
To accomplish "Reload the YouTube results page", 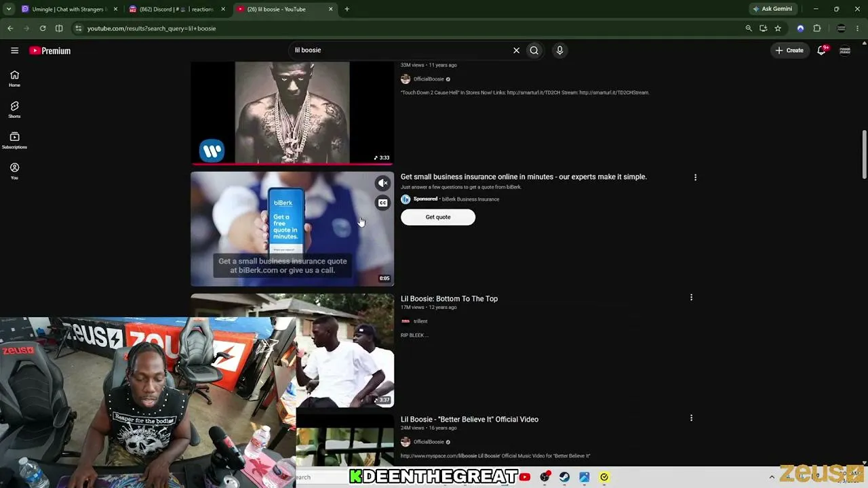I will [x=43, y=28].
